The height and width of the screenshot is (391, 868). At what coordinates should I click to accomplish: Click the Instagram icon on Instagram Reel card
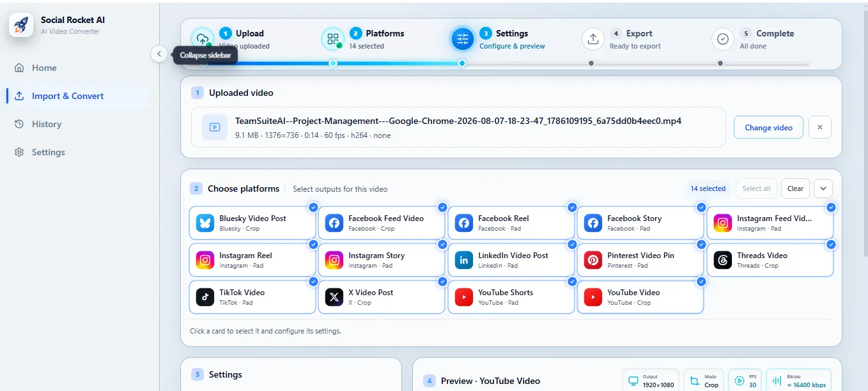coord(205,260)
